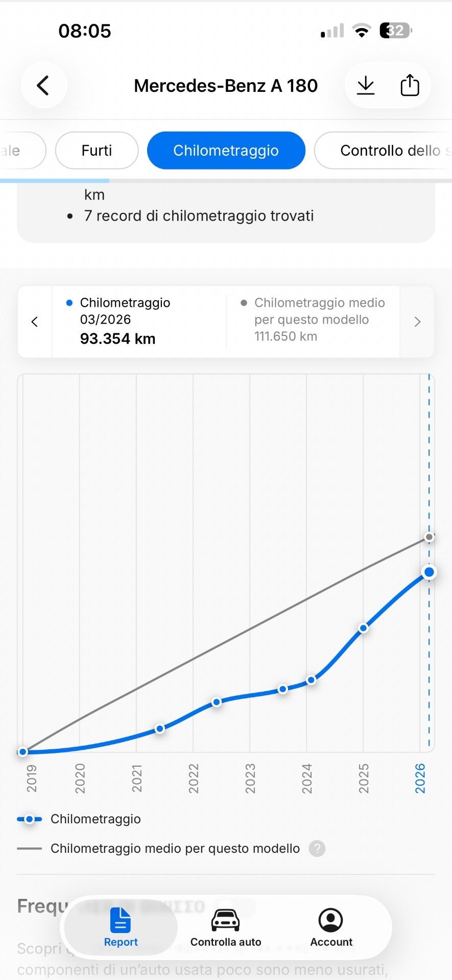Toggle the Chilometraggio legend series

(x=95, y=819)
